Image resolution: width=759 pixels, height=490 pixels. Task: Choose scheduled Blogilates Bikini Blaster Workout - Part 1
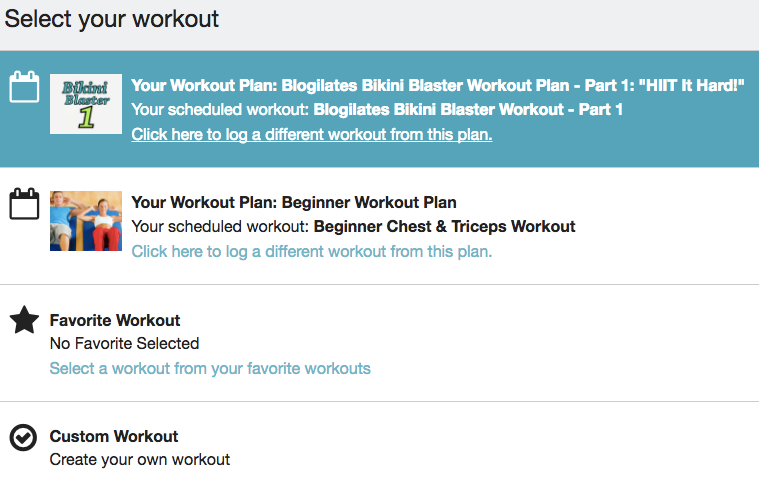[x=468, y=109]
